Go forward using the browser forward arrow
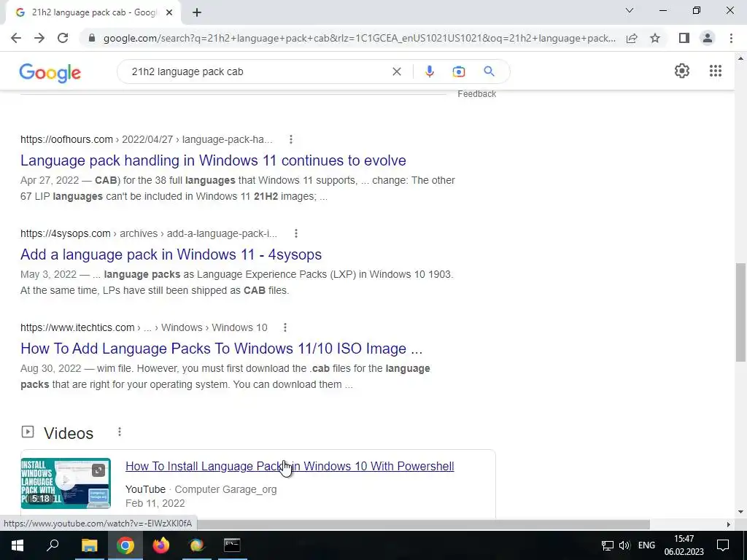This screenshot has width=747, height=560. [39, 38]
